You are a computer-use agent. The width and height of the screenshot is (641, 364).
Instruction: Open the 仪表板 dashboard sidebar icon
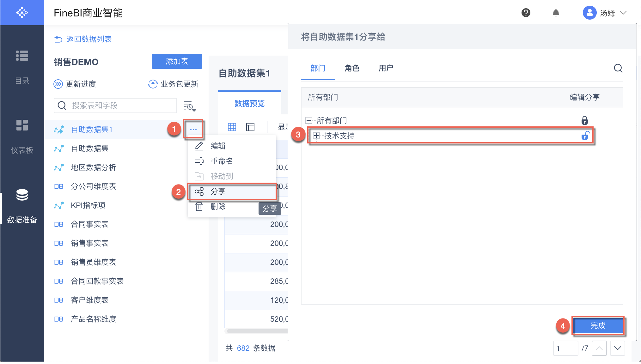(x=22, y=125)
